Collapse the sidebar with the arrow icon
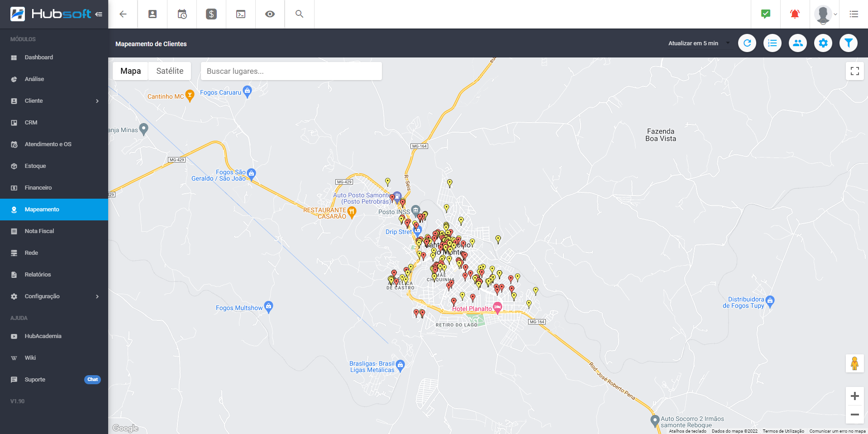The image size is (868, 434). (99, 14)
